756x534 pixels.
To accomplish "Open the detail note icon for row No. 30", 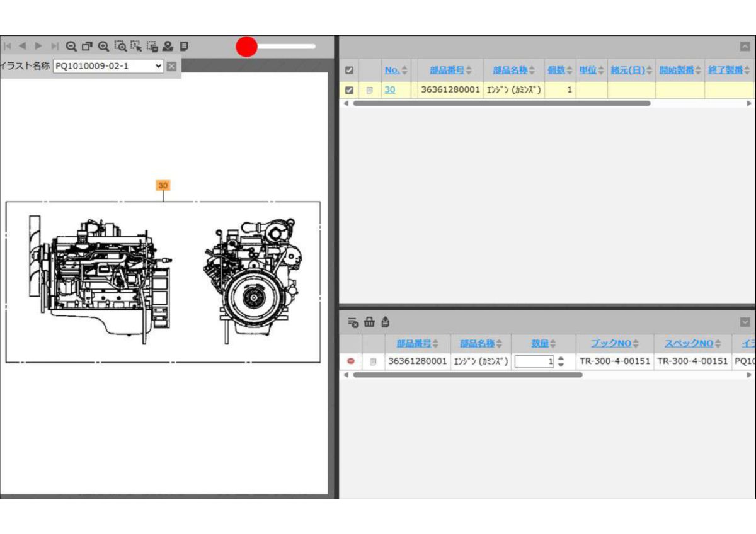I will 370,90.
